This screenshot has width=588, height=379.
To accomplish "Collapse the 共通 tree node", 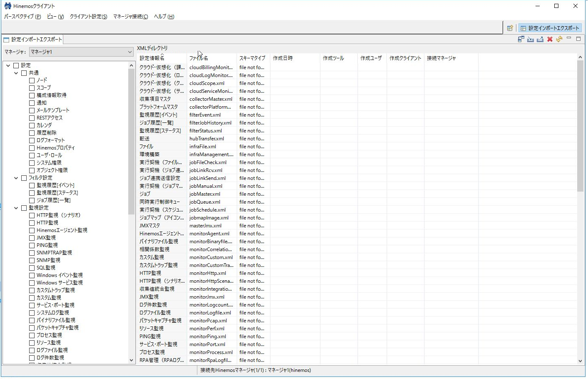I will 16,73.
